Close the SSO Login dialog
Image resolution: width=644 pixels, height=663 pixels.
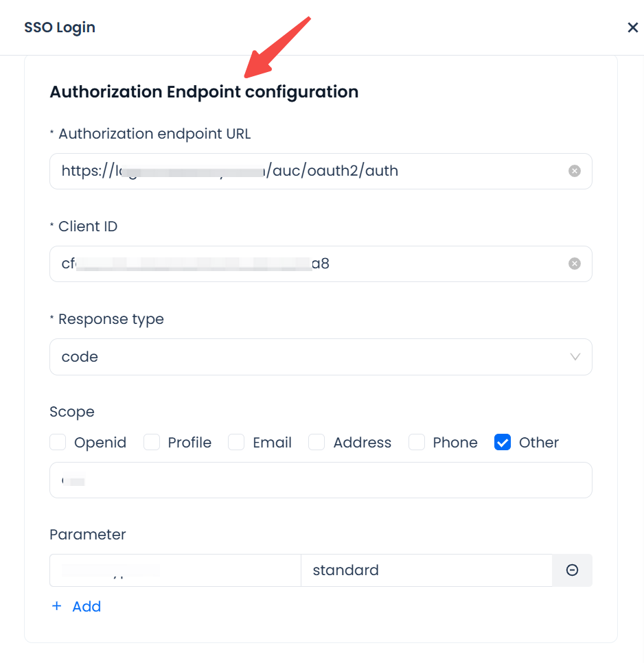(632, 27)
